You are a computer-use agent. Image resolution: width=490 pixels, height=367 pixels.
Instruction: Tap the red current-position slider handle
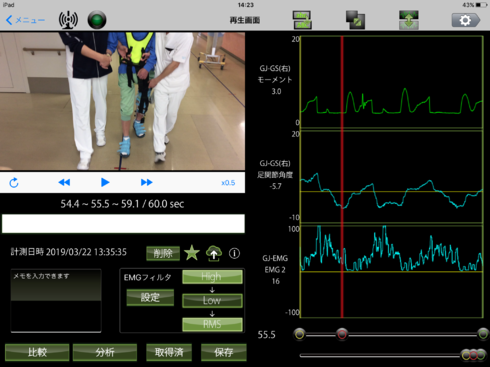tap(342, 334)
